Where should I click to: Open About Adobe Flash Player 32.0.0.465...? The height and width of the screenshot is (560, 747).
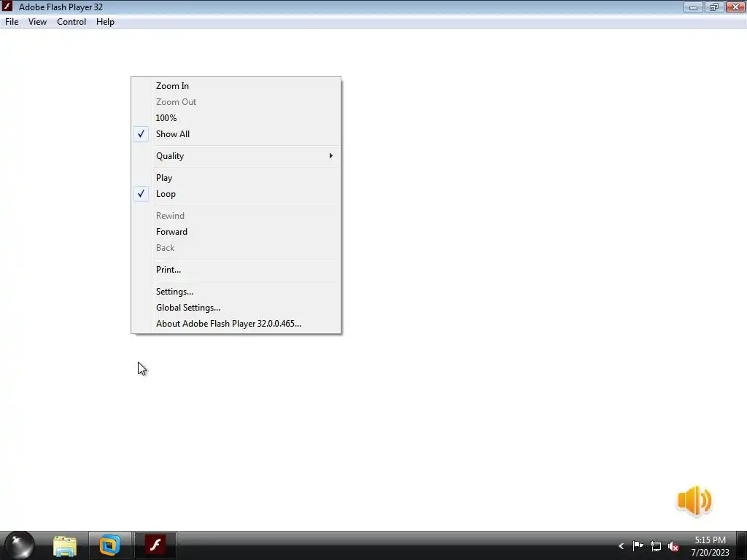(236, 324)
